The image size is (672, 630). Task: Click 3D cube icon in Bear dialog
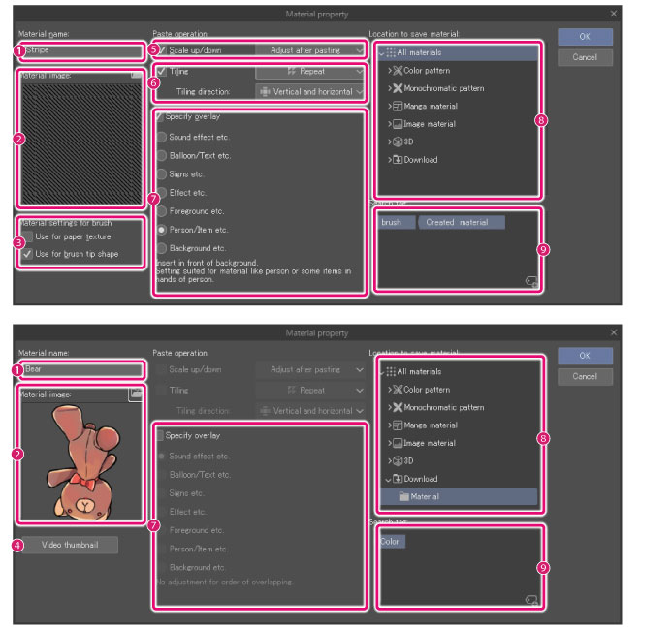(x=398, y=460)
